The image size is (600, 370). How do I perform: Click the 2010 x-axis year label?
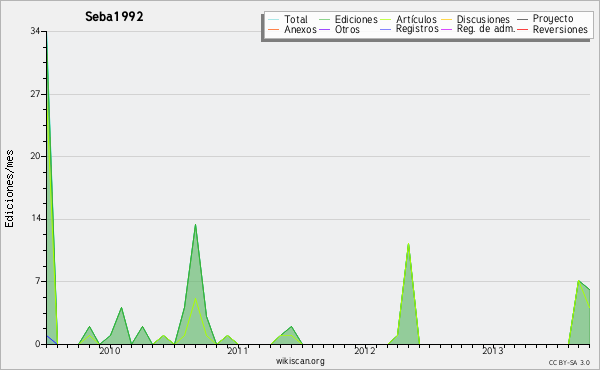tap(109, 351)
